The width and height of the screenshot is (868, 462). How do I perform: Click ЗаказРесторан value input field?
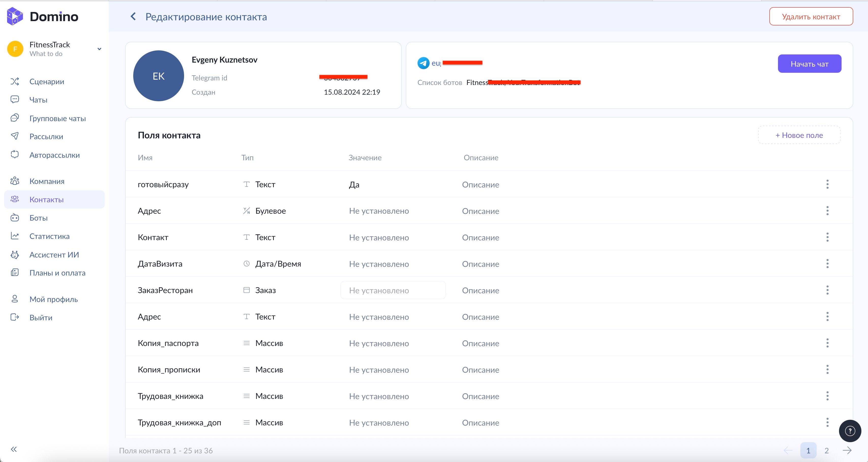[393, 290]
